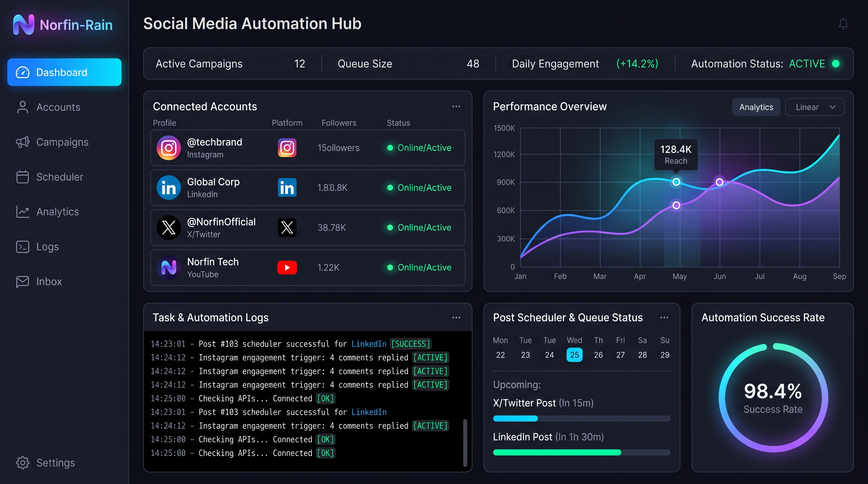The image size is (868, 484).
Task: Click the Global Corp LinkedIn avatar
Action: coord(169,187)
